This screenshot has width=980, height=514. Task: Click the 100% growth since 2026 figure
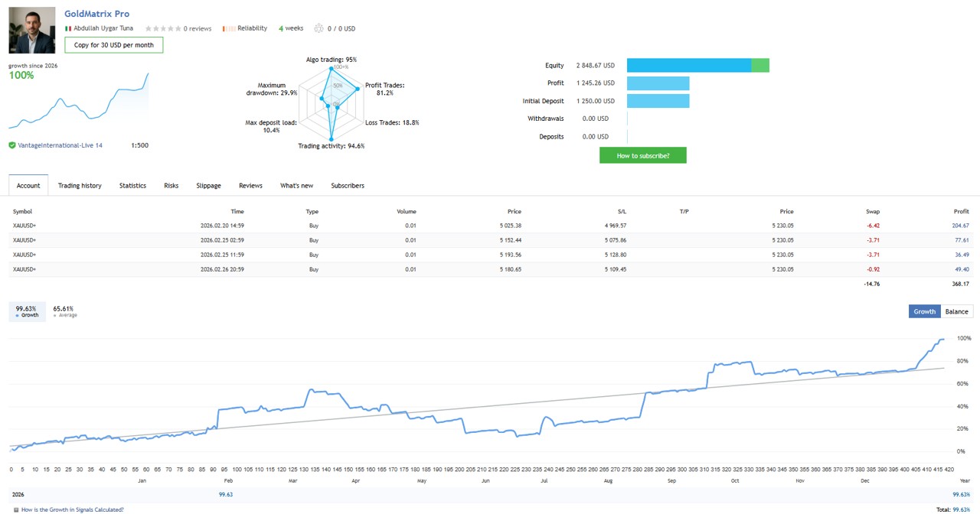tap(21, 75)
